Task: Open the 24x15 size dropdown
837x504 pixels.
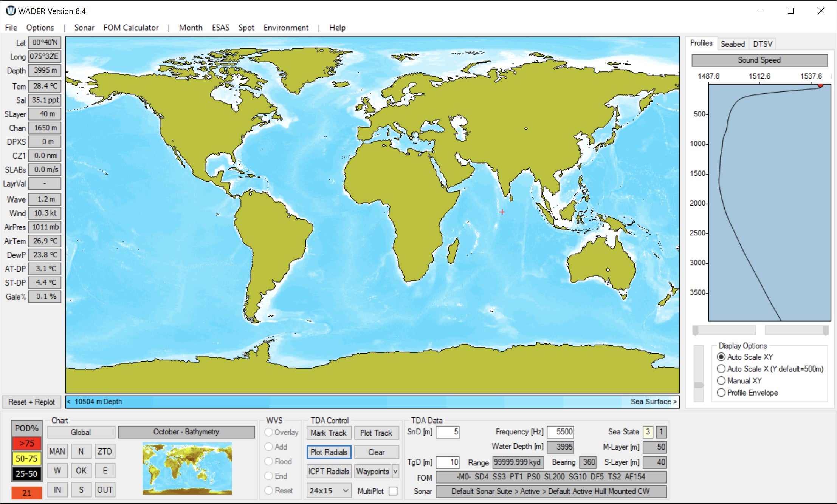Action: tap(329, 490)
